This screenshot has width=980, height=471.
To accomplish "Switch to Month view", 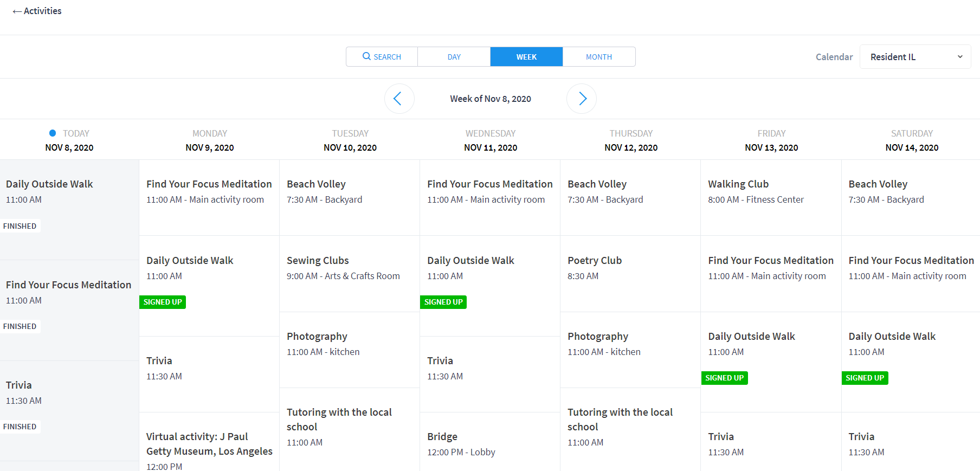I will 599,56.
